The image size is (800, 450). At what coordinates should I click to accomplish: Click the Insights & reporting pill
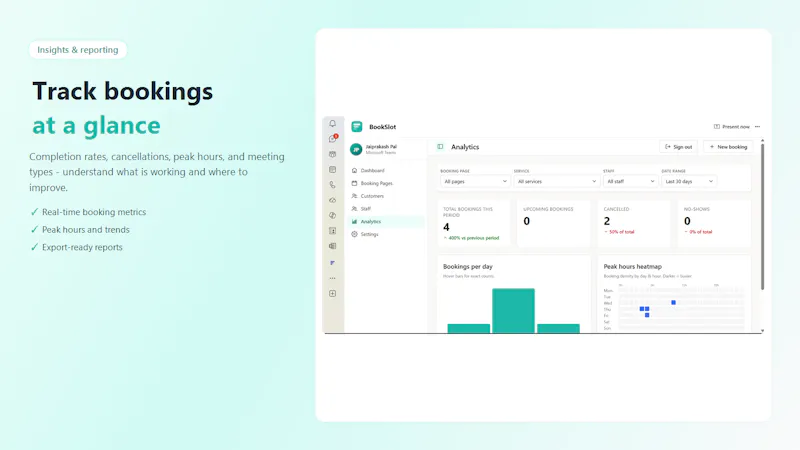78,49
